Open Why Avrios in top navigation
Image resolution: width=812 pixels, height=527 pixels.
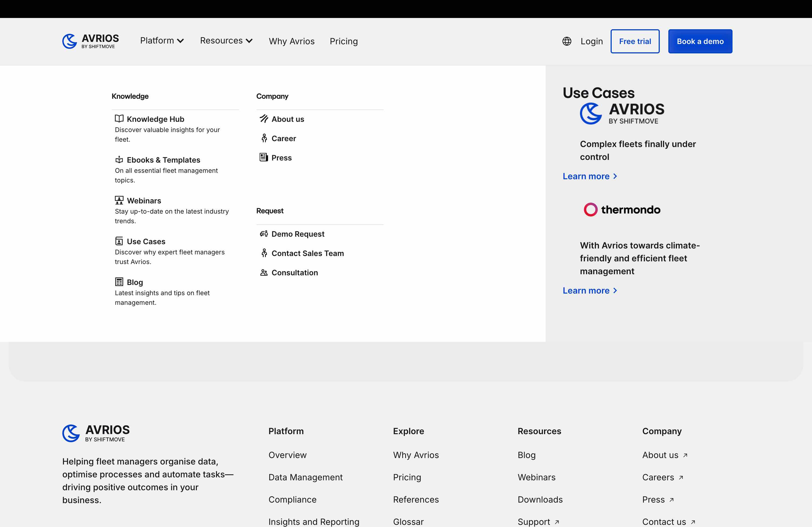291,41
